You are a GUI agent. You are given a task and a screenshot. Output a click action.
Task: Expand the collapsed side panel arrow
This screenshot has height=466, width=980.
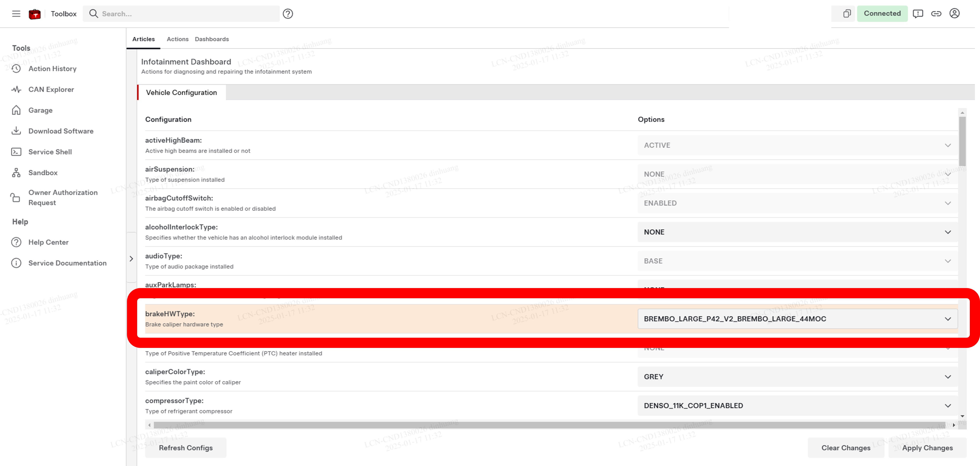coord(131,259)
